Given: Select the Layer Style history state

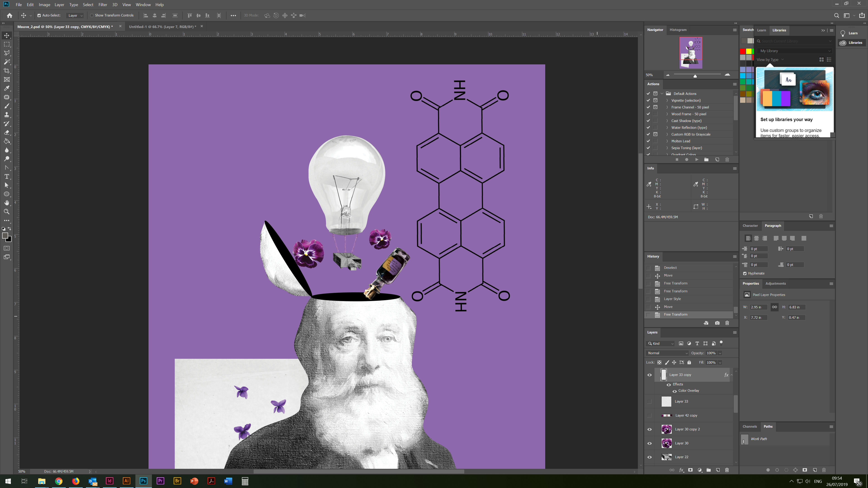Looking at the screenshot, I should 672,299.
